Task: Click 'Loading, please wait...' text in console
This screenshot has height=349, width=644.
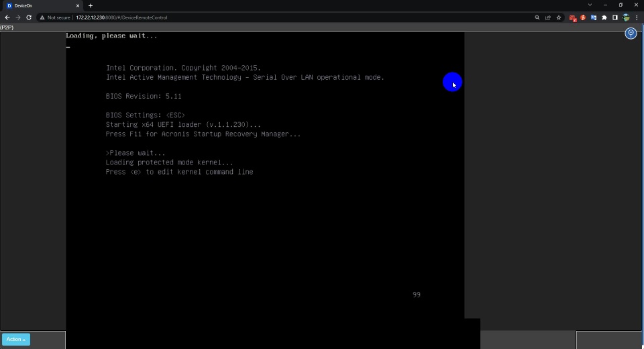Action: (x=111, y=36)
